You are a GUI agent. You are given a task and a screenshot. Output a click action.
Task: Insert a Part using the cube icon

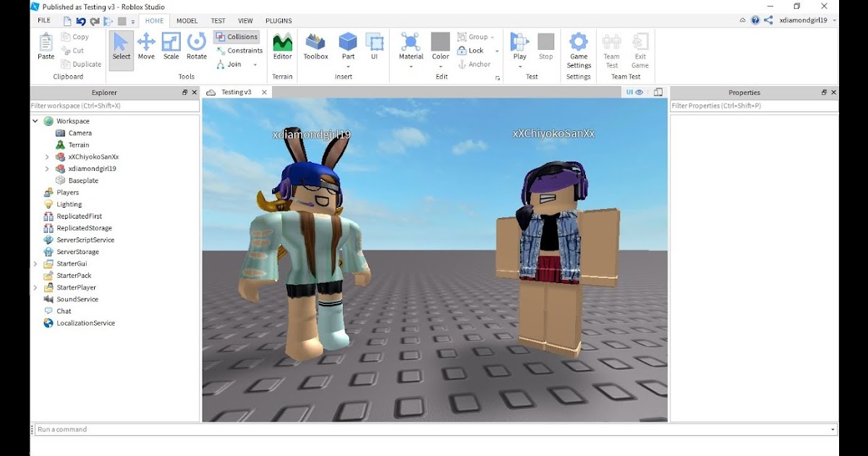pos(348,41)
